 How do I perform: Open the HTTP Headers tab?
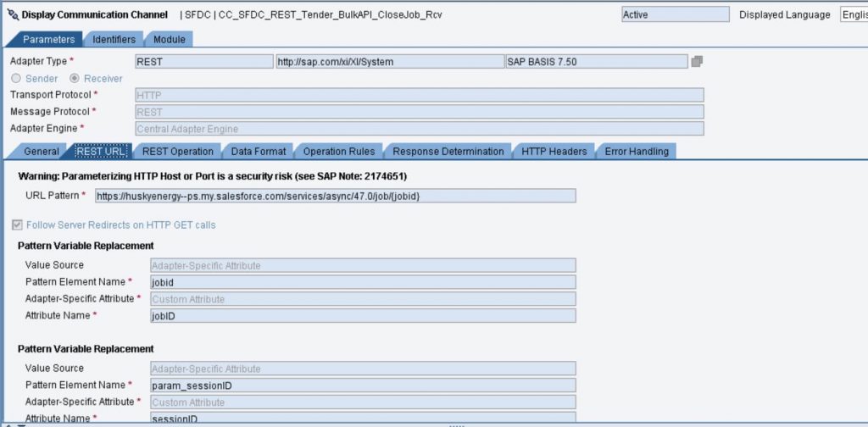554,151
